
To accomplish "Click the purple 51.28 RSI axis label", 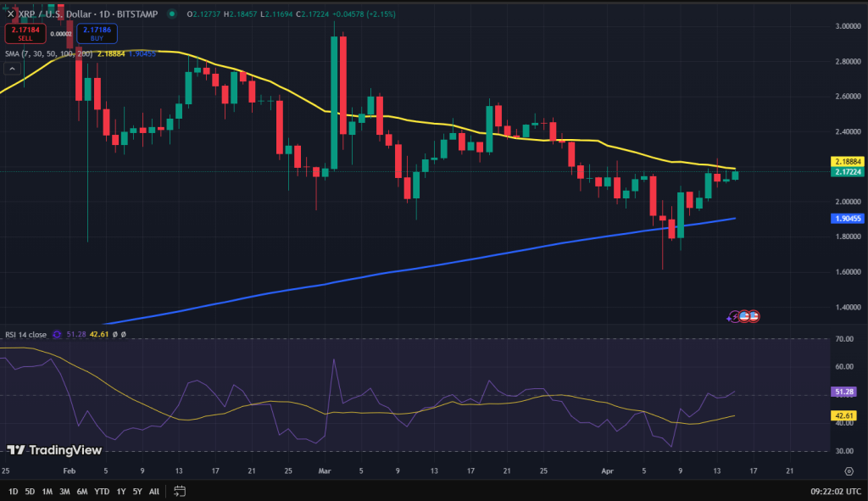I will pyautogui.click(x=844, y=392).
